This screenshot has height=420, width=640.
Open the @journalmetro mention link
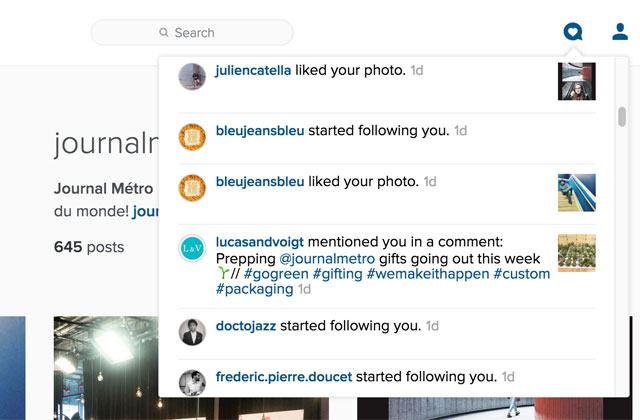coord(327,259)
